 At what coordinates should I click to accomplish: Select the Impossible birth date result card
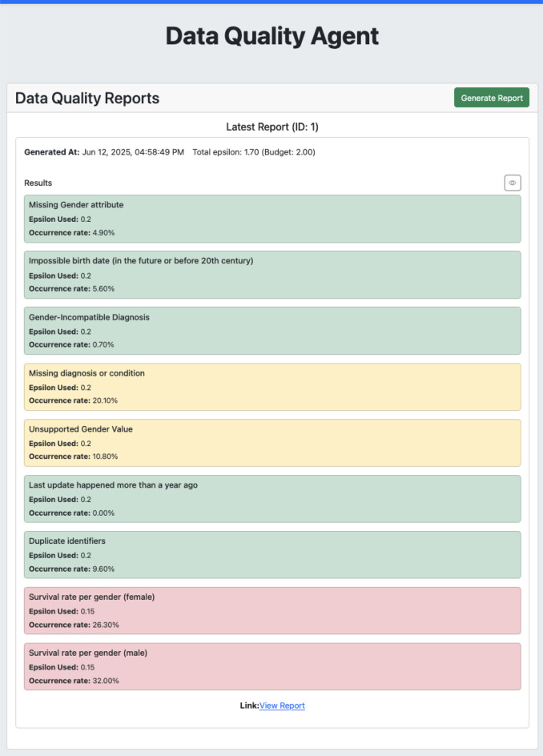(272, 275)
